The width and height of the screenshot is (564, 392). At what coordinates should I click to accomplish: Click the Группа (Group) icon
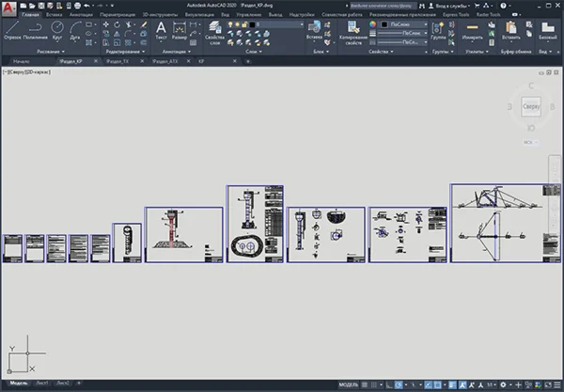[438, 30]
